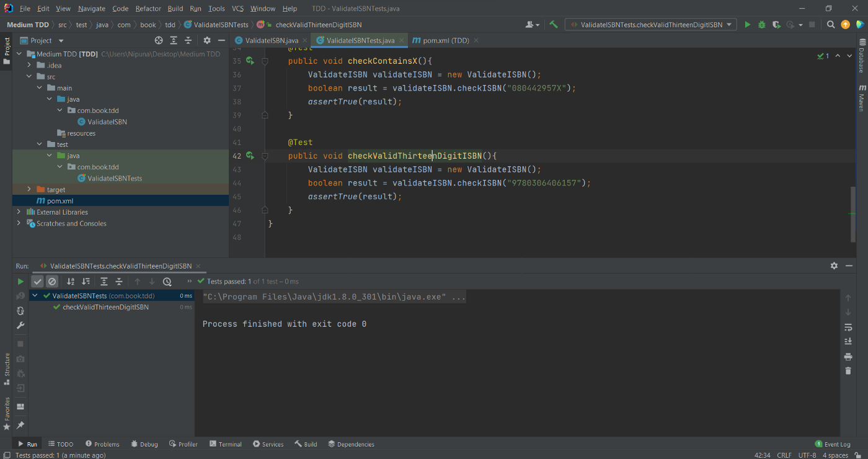Rerun tests with the Run panel play icon
The height and width of the screenshot is (459, 868).
[x=20, y=282]
